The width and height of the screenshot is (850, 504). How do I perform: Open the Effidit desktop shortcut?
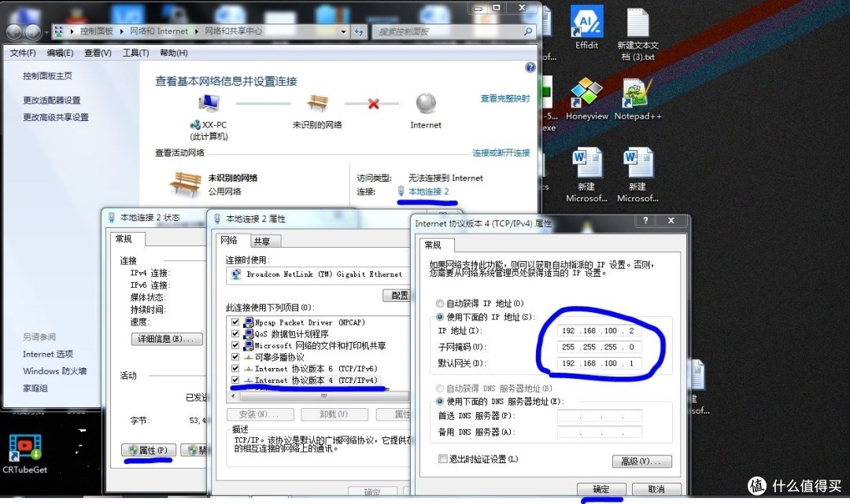coord(586,27)
